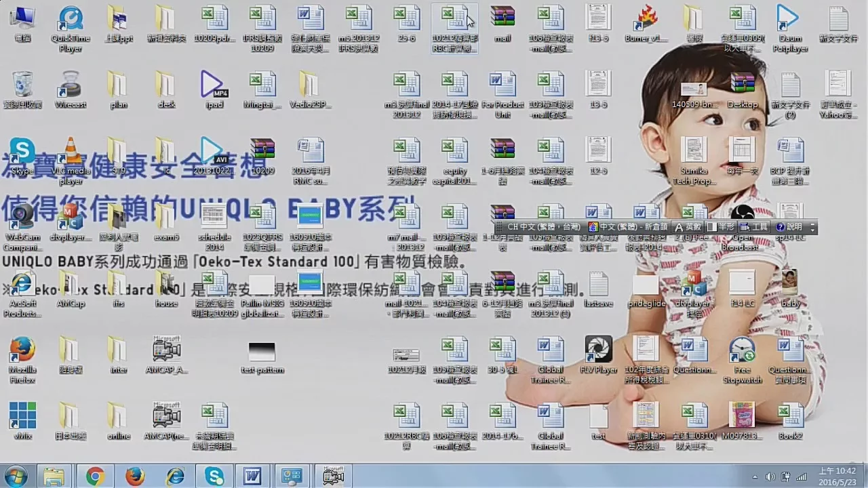Select the 'lastsave' file icon
Screen dimensions: 868x488
click(x=598, y=288)
